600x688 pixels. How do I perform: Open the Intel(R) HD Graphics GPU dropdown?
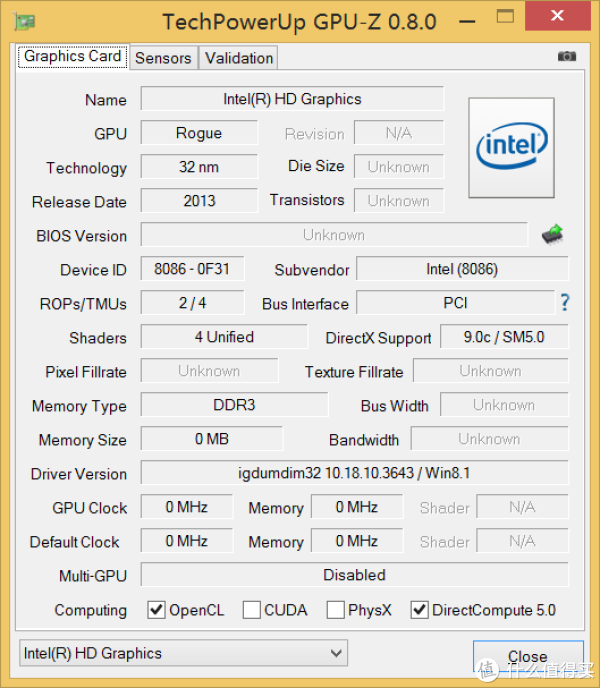coord(183,653)
